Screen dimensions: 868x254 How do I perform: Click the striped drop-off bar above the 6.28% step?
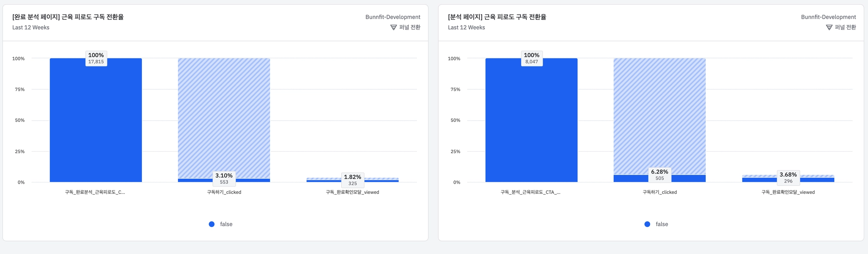tap(659, 114)
